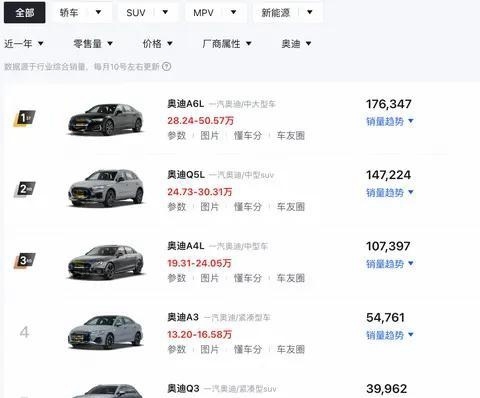Click the help question-mark icon beside data note
480x398 pixels.
(x=166, y=67)
